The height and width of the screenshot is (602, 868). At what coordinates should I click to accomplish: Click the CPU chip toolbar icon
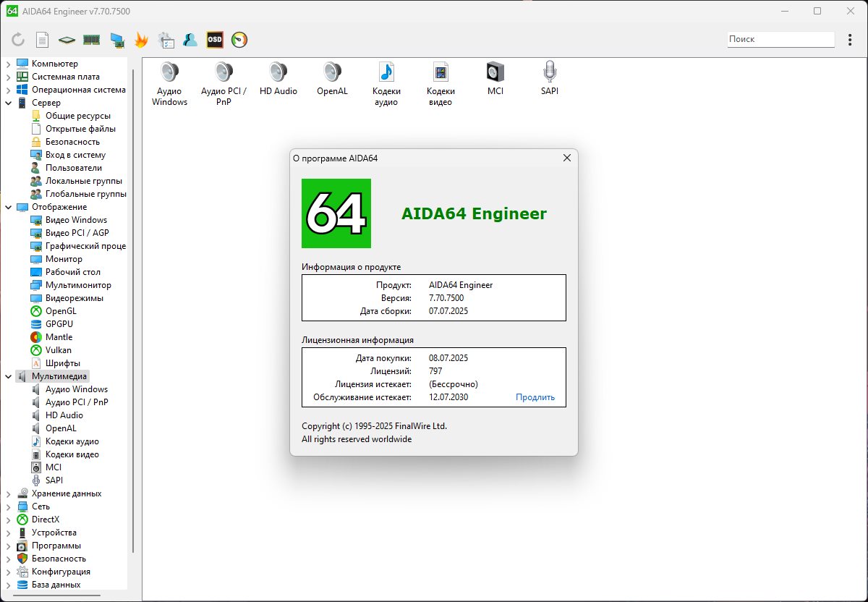coord(67,40)
